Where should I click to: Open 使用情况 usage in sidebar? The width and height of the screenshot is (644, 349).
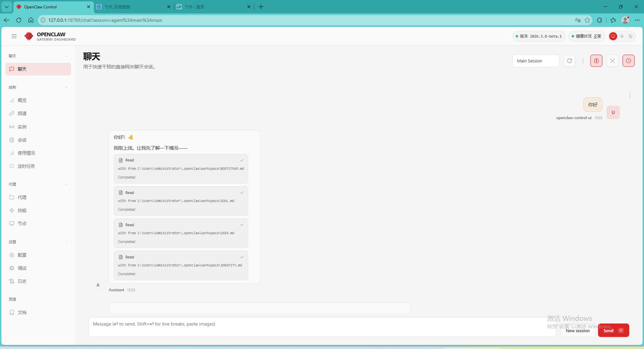click(38, 153)
